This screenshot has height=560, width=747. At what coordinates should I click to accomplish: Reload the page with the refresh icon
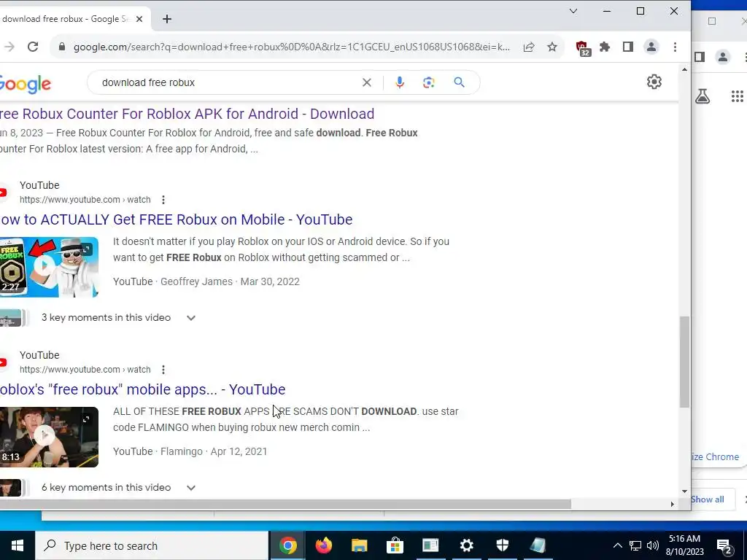[x=32, y=47]
